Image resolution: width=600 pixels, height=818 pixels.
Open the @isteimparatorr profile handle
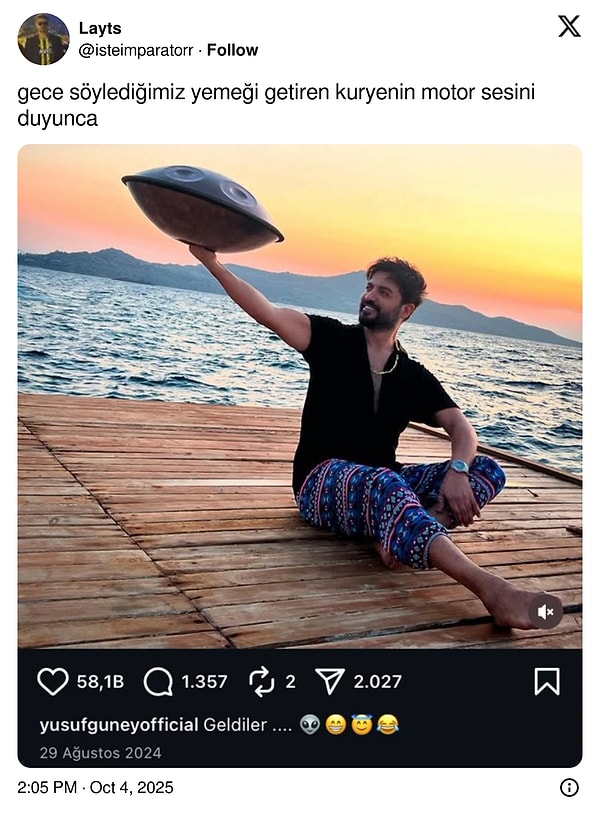click(x=135, y=47)
